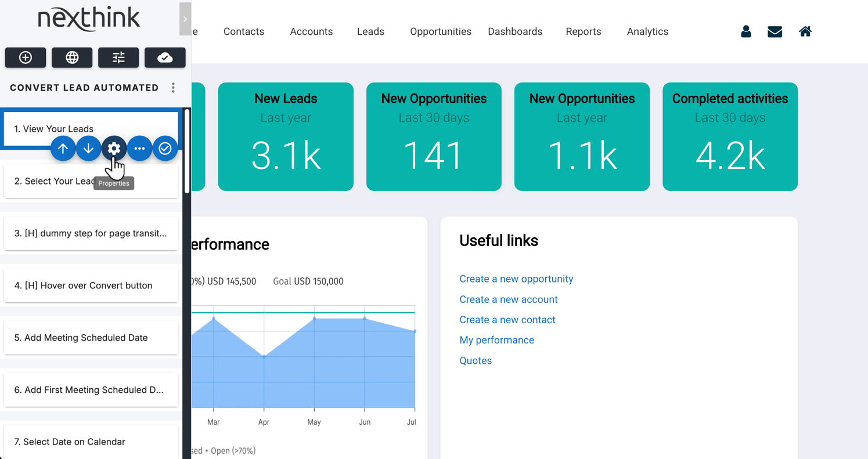868x459 pixels.
Task: Click the add new step plus icon
Action: tap(26, 57)
